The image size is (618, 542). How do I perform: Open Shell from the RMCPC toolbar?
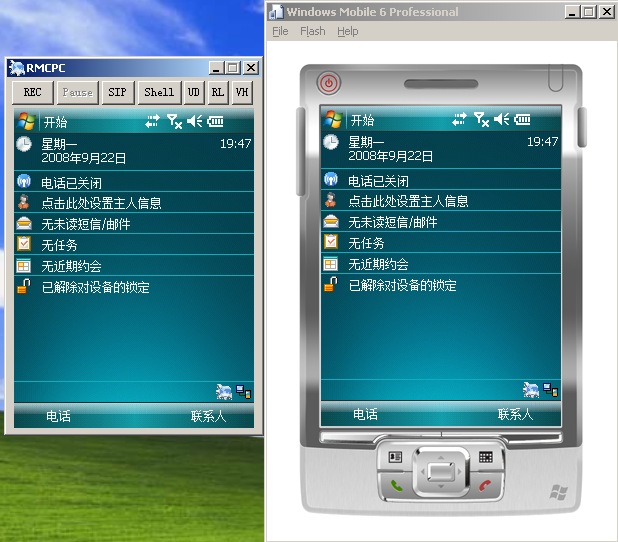pyautogui.click(x=159, y=93)
